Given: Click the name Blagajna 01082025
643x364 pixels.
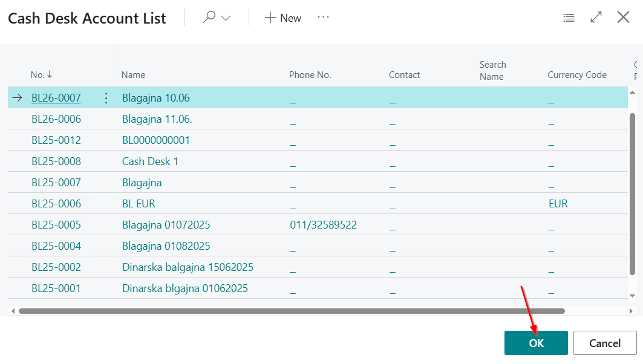Looking at the screenshot, I should pyautogui.click(x=166, y=246).
